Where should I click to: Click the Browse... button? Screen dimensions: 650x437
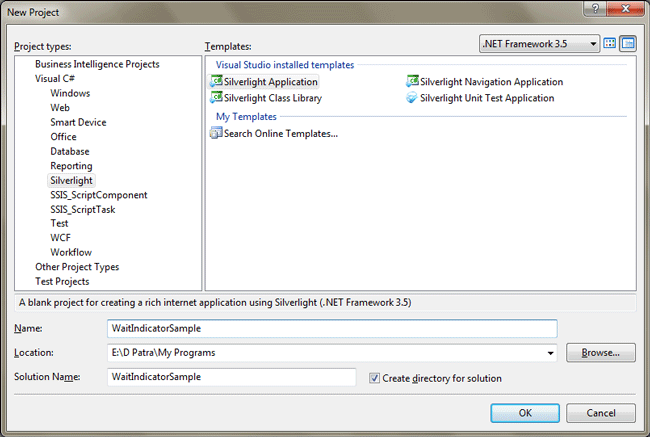tap(601, 353)
